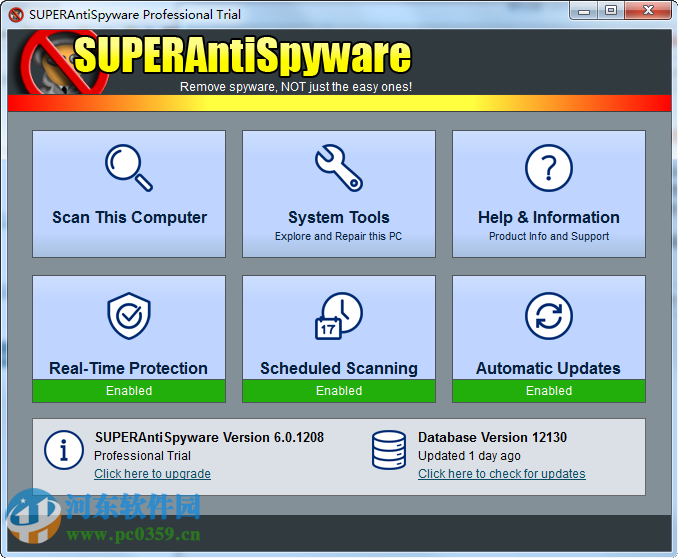Open Help & Information label
The width and height of the screenshot is (679, 559).
(549, 217)
